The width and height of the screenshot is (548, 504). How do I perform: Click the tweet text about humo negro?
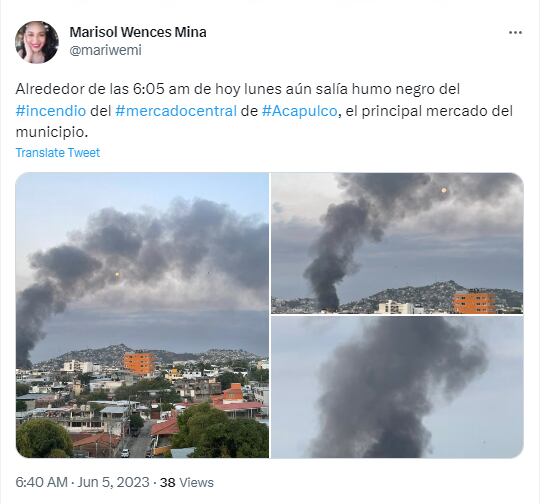tap(264, 111)
